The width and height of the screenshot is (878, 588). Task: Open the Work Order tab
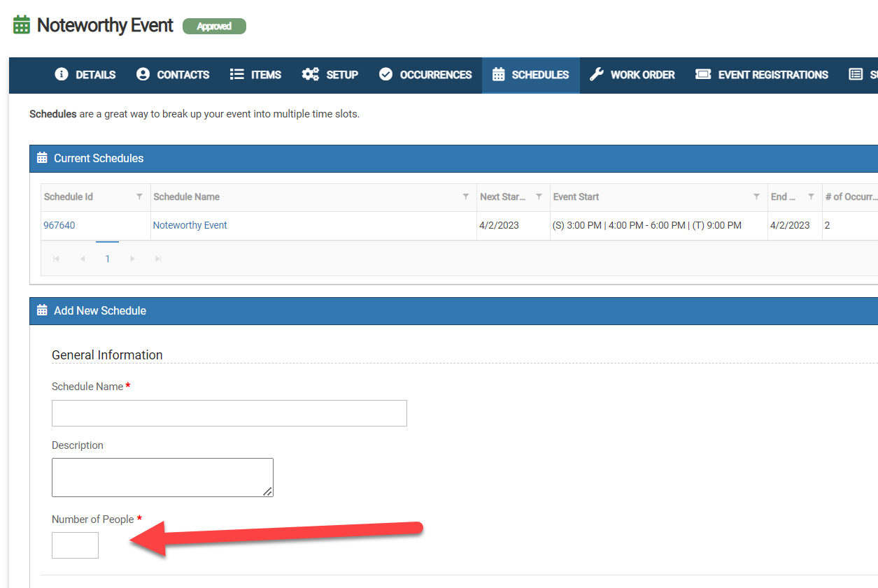click(x=632, y=75)
